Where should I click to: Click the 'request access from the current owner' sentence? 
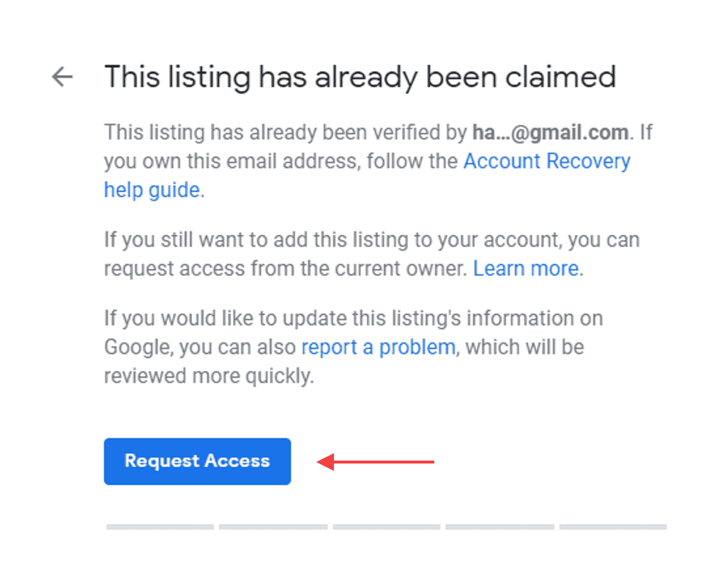[x=286, y=269]
